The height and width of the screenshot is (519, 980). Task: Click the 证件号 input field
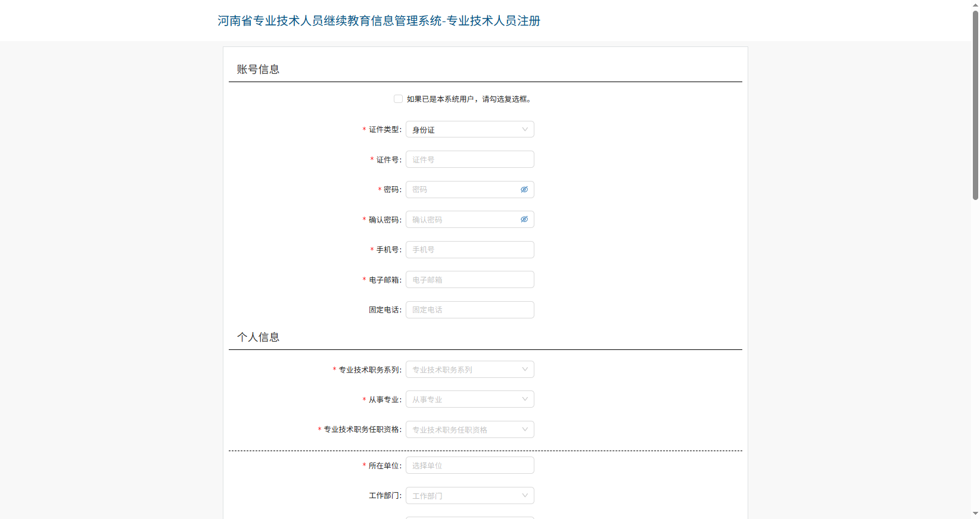[469, 160]
